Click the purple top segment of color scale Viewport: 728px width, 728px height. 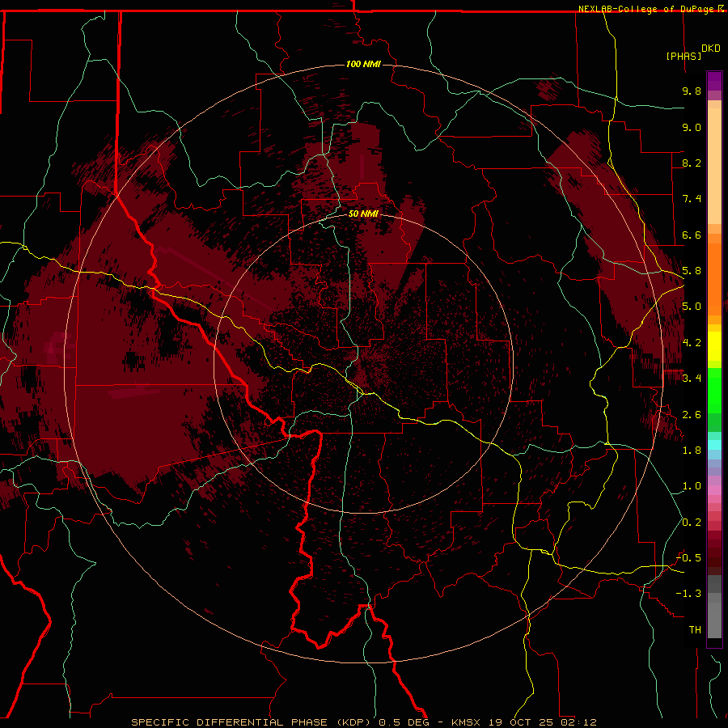coord(714,81)
